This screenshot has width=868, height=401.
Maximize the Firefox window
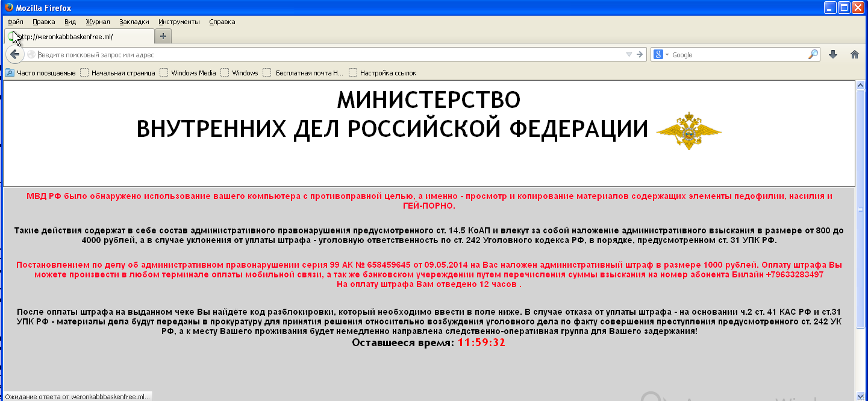click(x=843, y=8)
